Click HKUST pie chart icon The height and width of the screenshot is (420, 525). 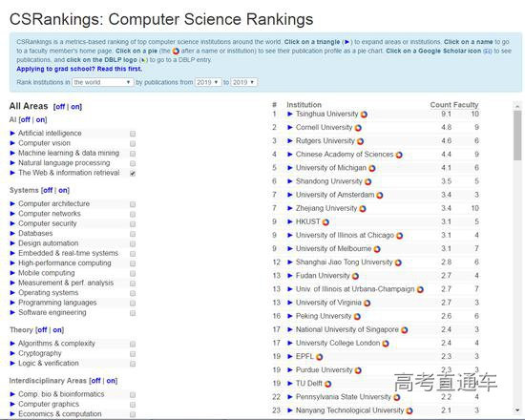point(325,222)
